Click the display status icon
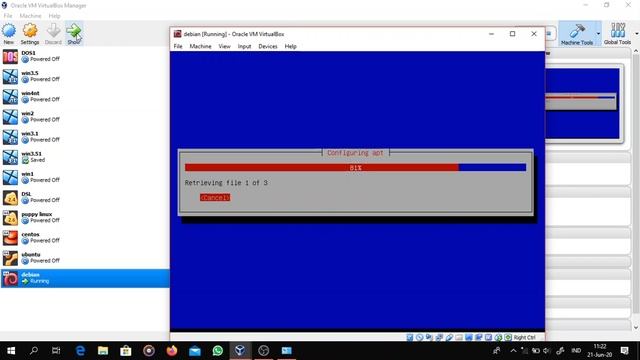The image size is (640, 360). click(x=469, y=338)
